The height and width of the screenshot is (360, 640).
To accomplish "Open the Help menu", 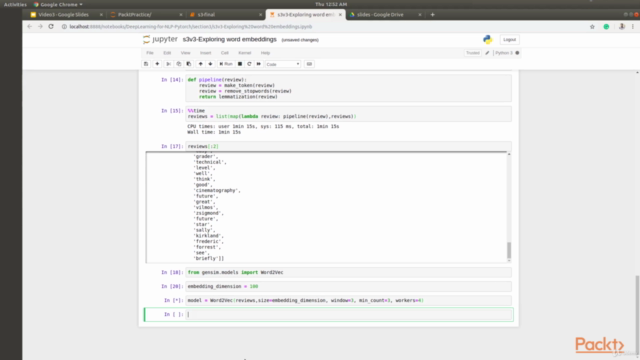I will [x=265, y=53].
